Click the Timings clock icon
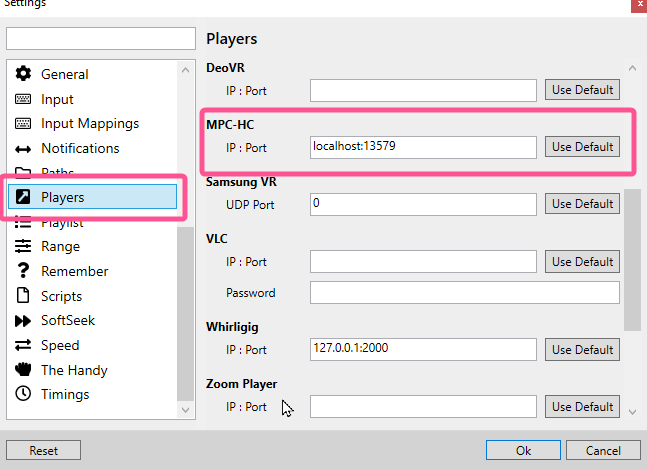 click(x=23, y=394)
